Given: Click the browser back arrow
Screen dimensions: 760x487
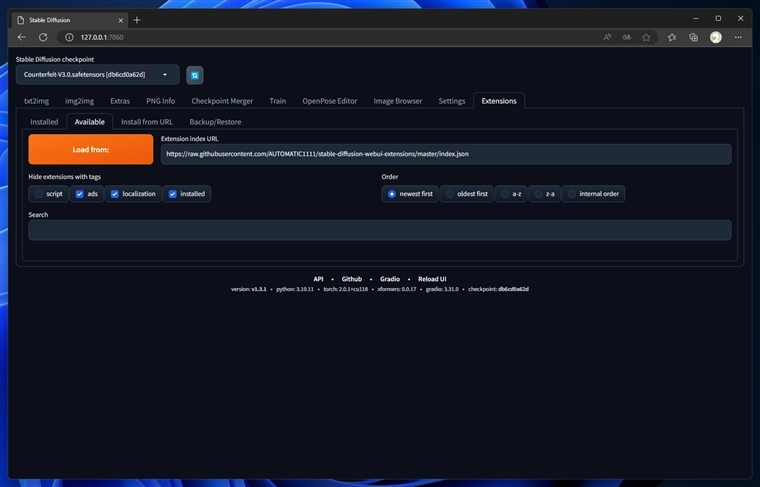Looking at the screenshot, I should pyautogui.click(x=22, y=37).
